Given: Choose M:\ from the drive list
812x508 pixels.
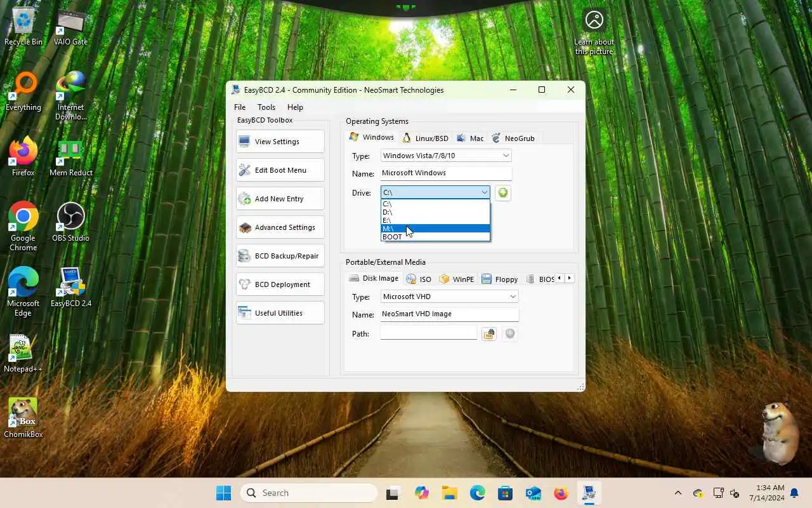Looking at the screenshot, I should [x=435, y=229].
